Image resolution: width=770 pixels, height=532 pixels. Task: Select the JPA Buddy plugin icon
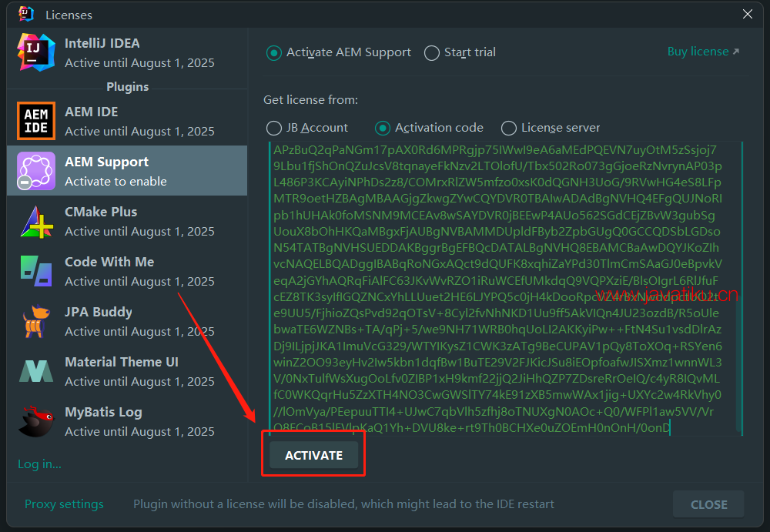(36, 321)
